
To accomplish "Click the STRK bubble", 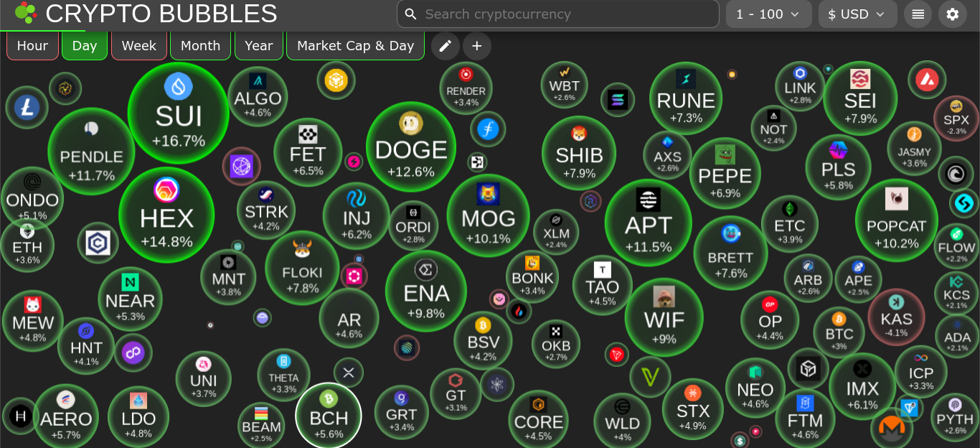I will [266, 210].
